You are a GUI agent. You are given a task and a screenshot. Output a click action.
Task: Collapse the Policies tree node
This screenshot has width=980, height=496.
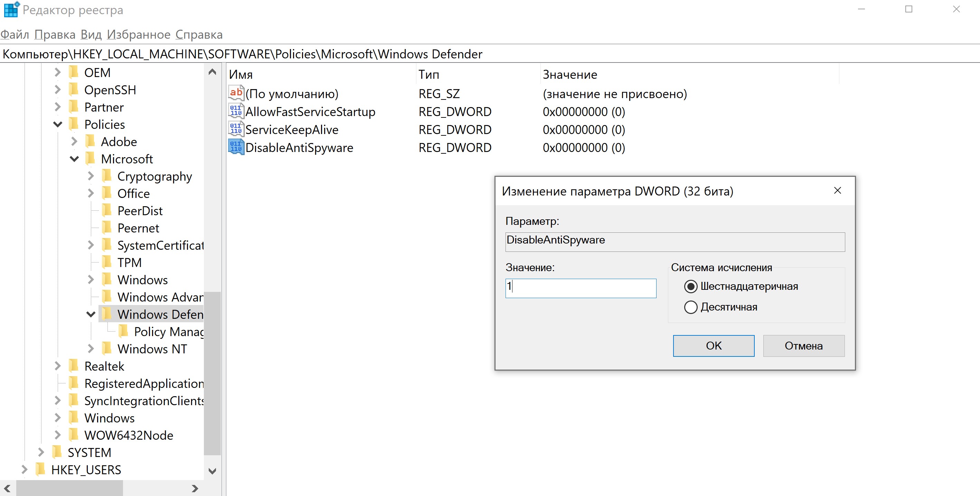(57, 124)
